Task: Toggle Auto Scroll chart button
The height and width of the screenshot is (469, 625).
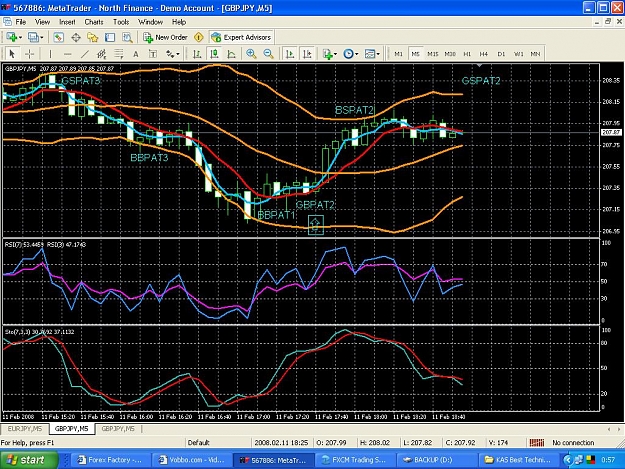Action: tap(290, 54)
